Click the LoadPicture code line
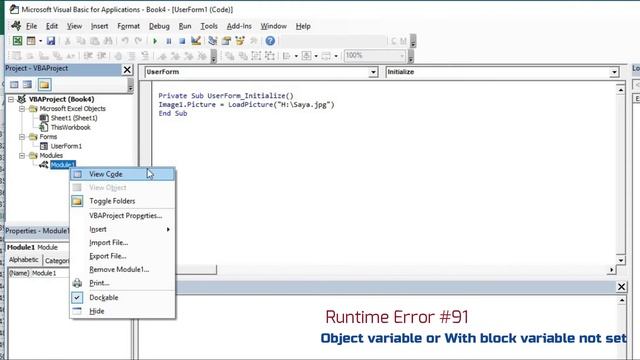The height and width of the screenshot is (360, 640). tap(247, 104)
